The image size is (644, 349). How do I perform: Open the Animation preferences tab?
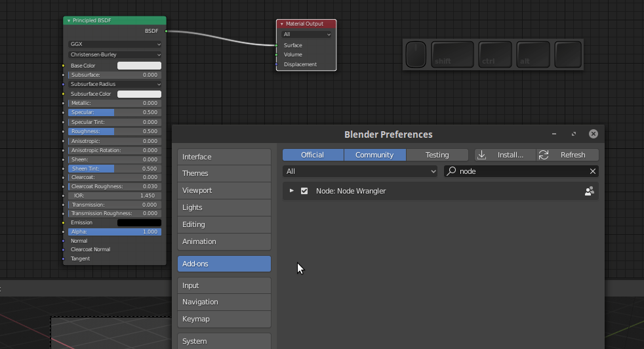(x=224, y=241)
